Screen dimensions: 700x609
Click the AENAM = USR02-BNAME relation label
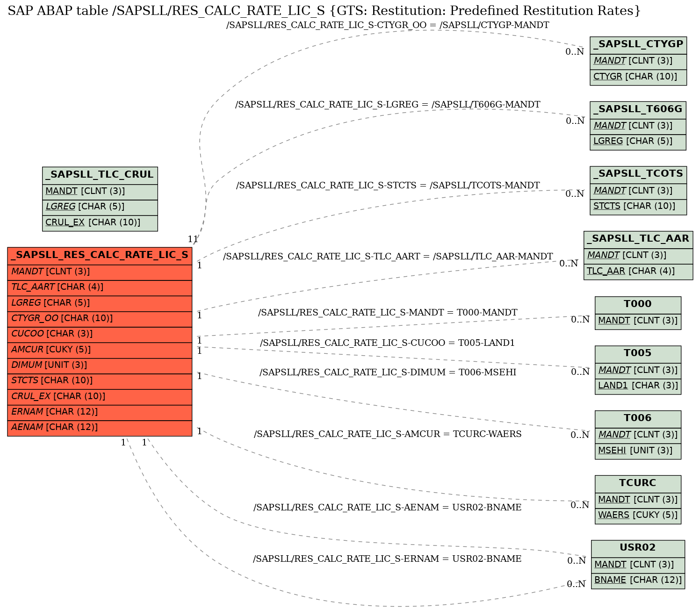(388, 508)
